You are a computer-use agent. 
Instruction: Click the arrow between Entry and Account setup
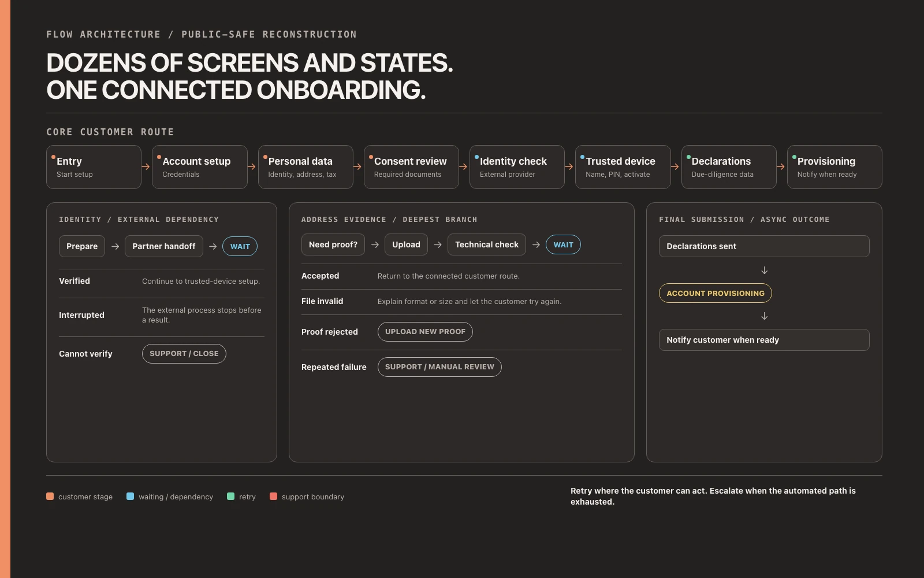click(146, 166)
